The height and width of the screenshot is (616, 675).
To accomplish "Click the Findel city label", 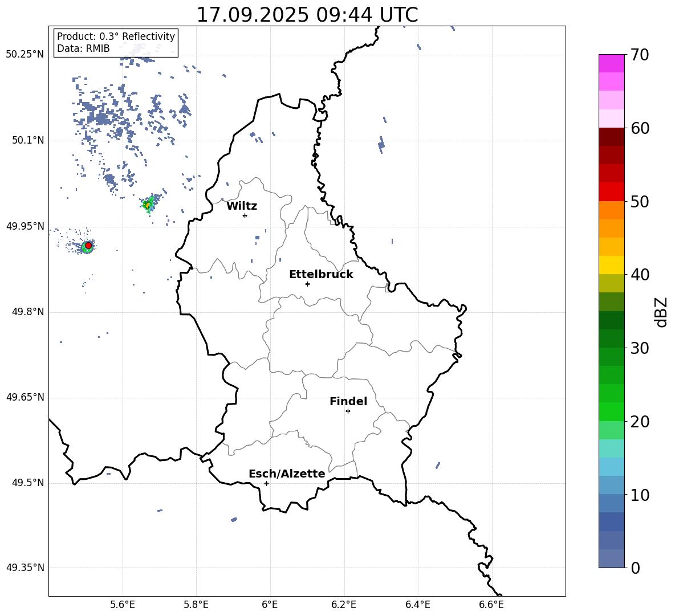I will pyautogui.click(x=348, y=401).
